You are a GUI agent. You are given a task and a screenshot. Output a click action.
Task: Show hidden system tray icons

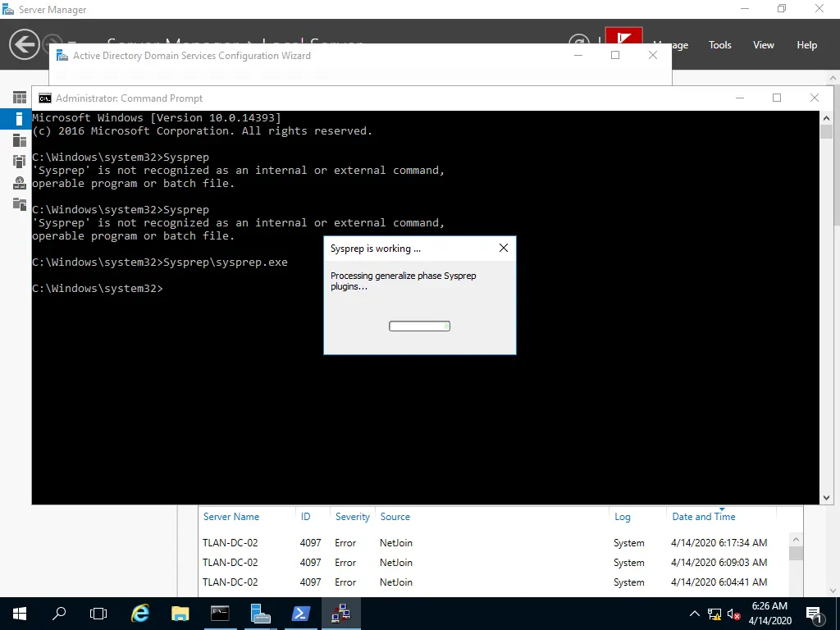pos(695,614)
